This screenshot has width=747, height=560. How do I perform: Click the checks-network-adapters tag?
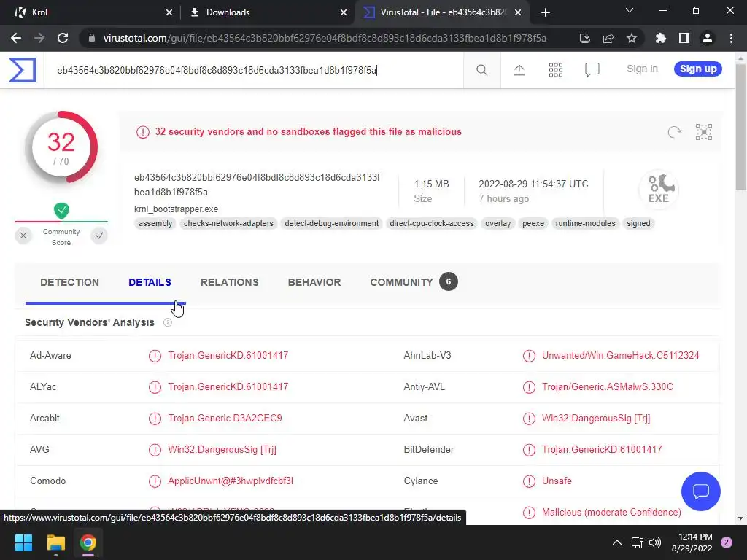[228, 223]
